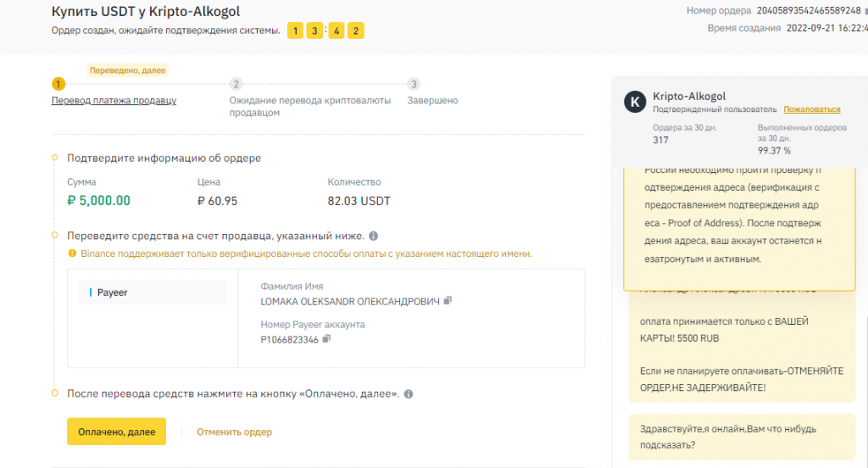Screen dimensions: 868x468
Task: Copy the recipient name LOMAKA OLEKSANDR
Action: pyautogui.click(x=448, y=301)
